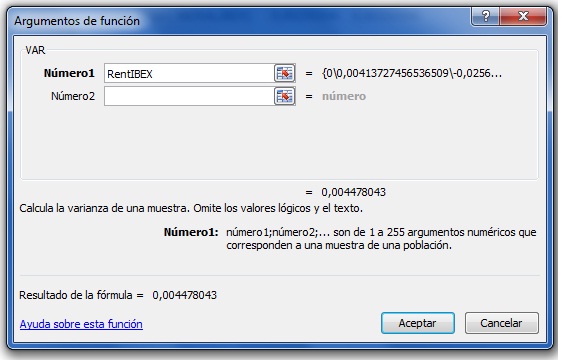Click the Argumentos de función title text
Image resolution: width=561 pixels, height=360 pixels.
[77, 21]
